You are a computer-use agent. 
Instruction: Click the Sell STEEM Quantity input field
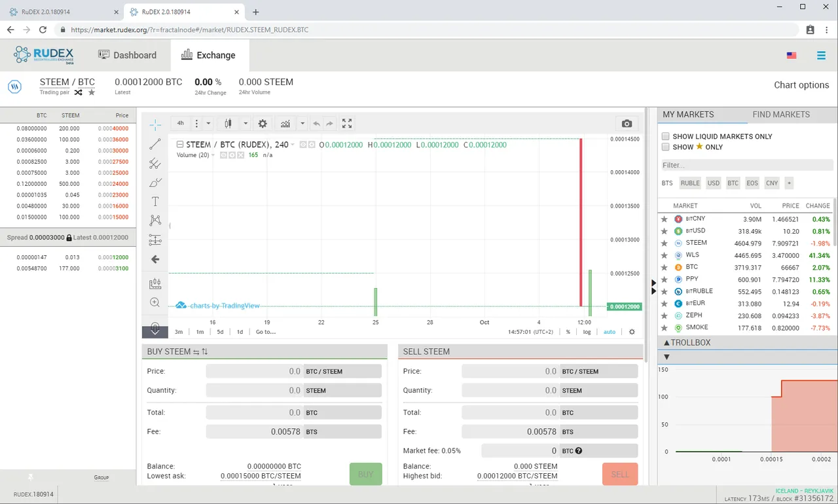[511, 390]
